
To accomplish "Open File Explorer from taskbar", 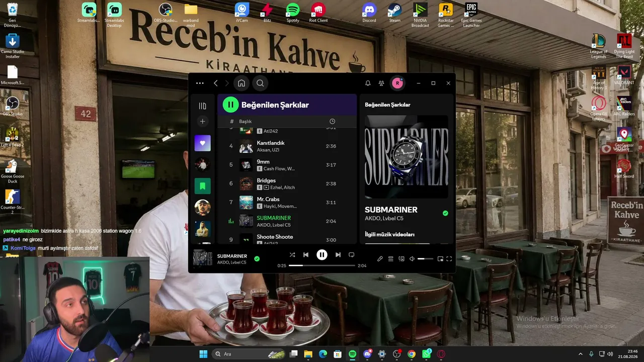I will pyautogui.click(x=308, y=354).
